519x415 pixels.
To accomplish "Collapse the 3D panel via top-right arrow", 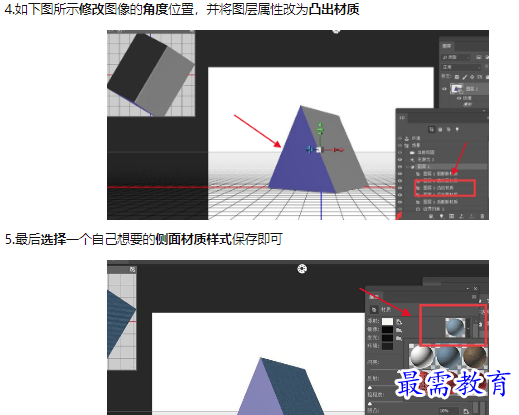I will coord(484,111).
